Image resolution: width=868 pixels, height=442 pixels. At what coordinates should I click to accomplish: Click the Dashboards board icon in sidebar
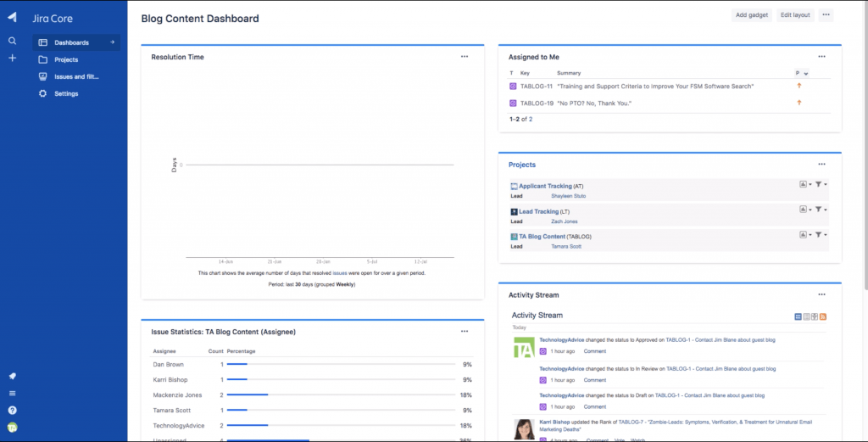[x=42, y=42]
